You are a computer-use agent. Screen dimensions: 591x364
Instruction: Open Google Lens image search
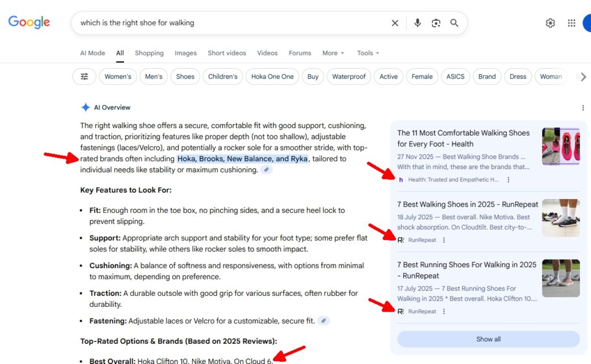coord(436,23)
